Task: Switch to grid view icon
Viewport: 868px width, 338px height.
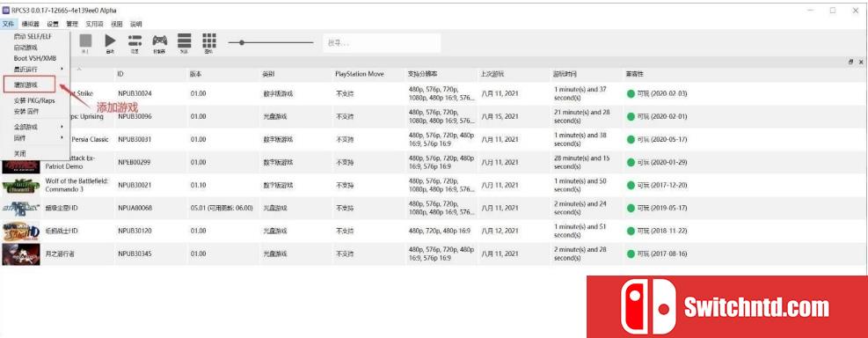Action: point(208,40)
